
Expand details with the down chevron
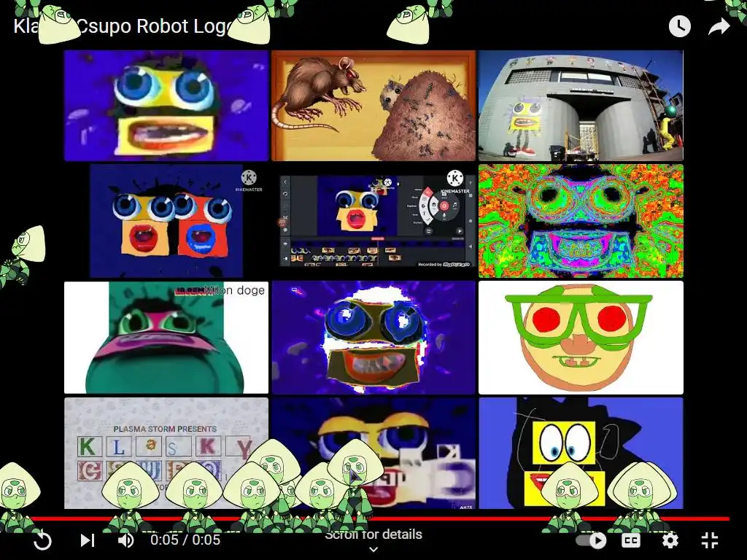pyautogui.click(x=373, y=550)
